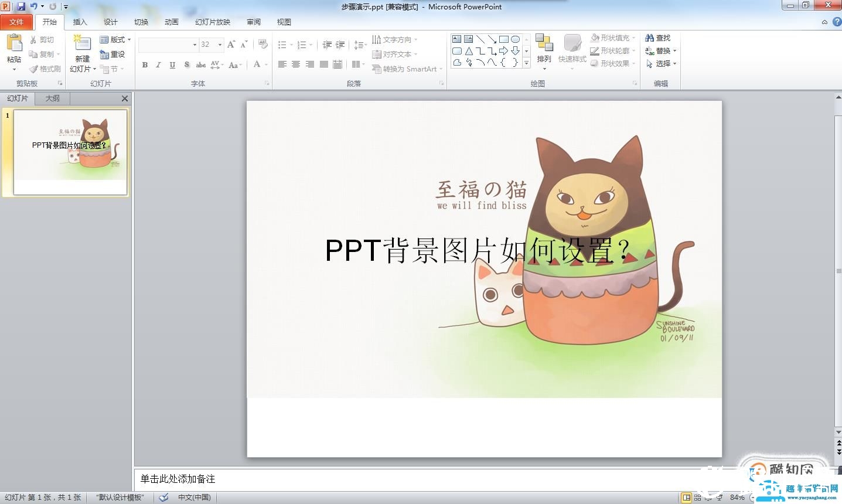Select slide 1 thumbnail in slide panel
This screenshot has height=504, width=842.
[70, 152]
